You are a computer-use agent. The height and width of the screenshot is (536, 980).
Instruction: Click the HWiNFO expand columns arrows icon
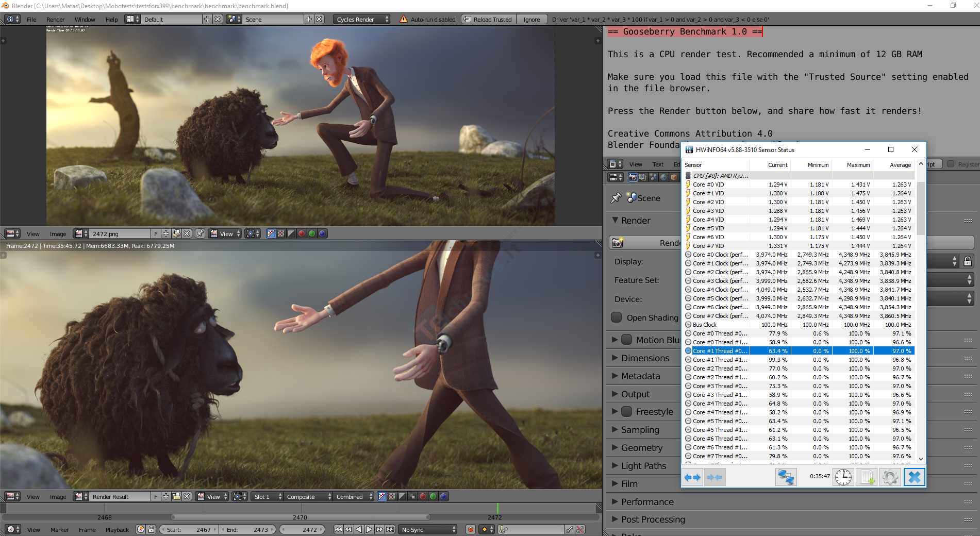(692, 477)
